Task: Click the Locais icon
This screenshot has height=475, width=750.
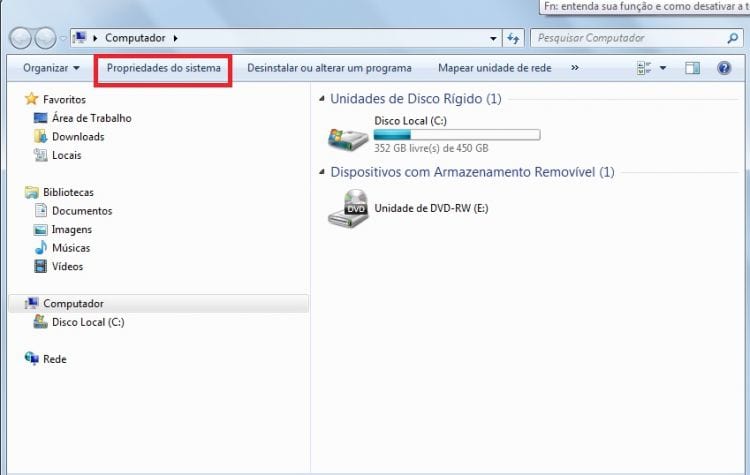Action: click(x=41, y=155)
